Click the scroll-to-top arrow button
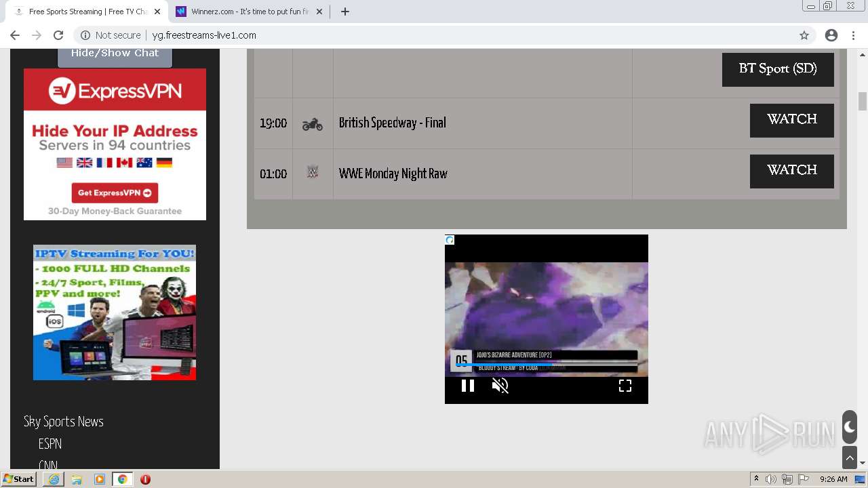The height and width of the screenshot is (488, 868). tap(850, 458)
